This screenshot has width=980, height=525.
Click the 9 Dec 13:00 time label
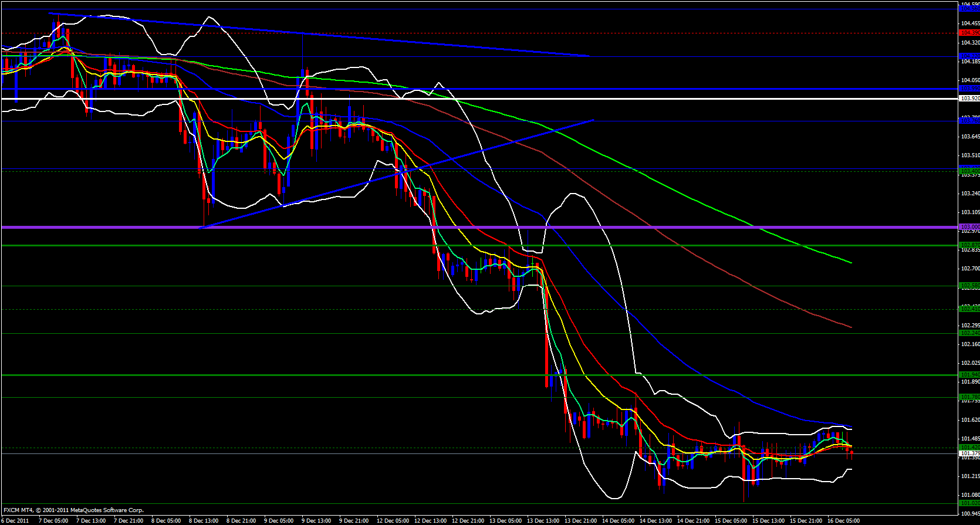[x=317, y=520]
